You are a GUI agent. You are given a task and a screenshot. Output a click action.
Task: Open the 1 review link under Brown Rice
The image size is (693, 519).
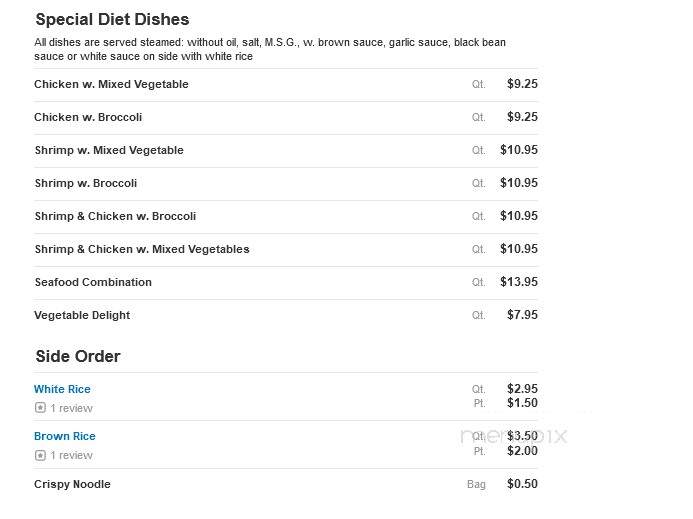(72, 455)
